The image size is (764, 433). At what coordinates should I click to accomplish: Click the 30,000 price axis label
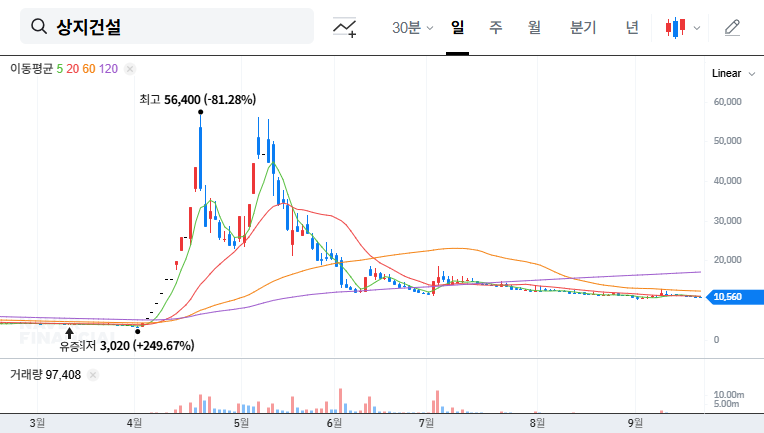727,221
